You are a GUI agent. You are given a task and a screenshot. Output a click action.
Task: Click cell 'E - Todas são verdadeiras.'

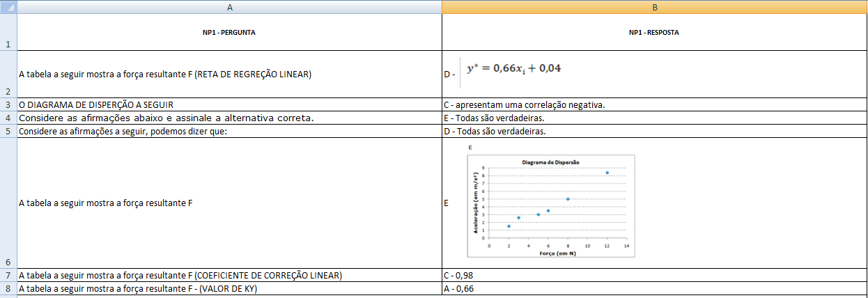655,118
